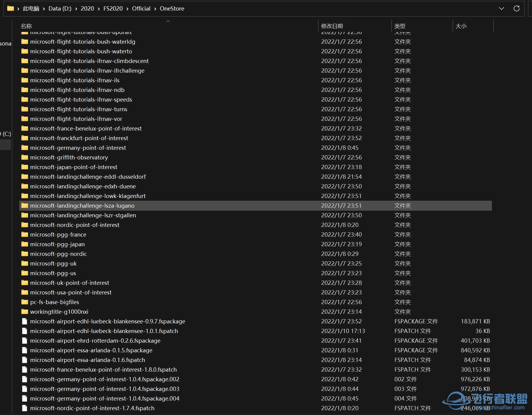Click folder icon of microsoft-flight-tutorials-ifrnav-ils
The width and height of the screenshot is (532, 415).
coord(25,80)
